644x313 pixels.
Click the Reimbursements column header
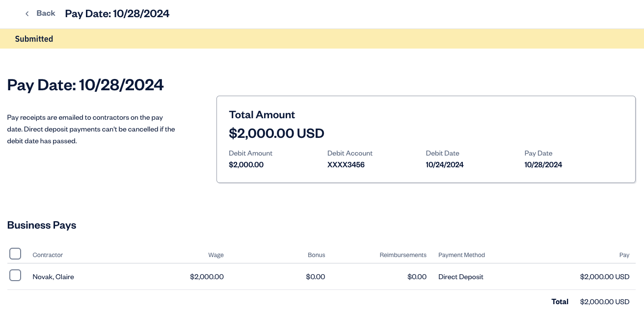coord(402,255)
